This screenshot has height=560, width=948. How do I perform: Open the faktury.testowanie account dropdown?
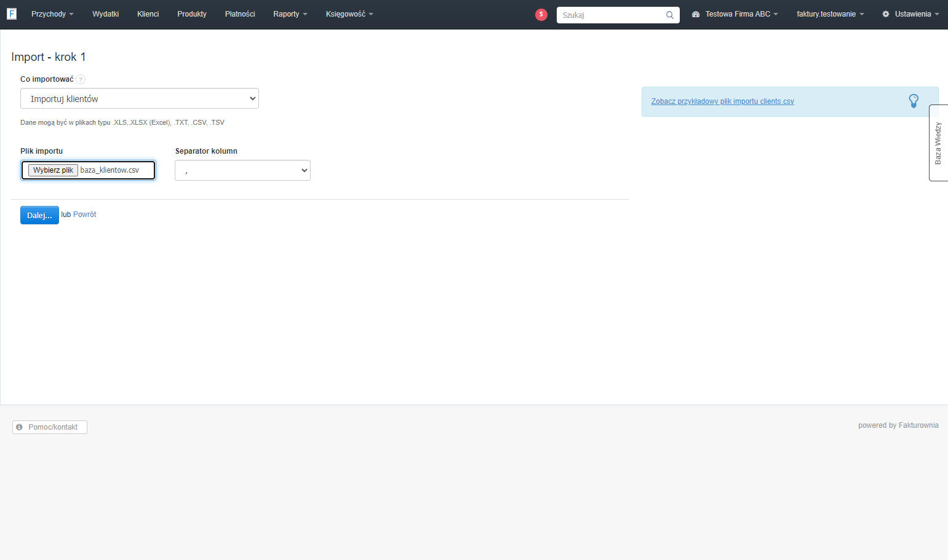point(830,14)
